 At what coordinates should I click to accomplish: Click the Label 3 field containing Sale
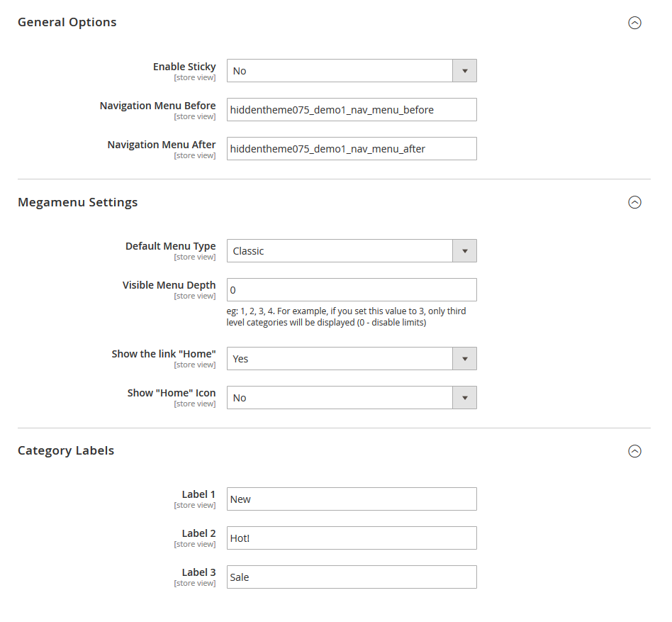351,577
